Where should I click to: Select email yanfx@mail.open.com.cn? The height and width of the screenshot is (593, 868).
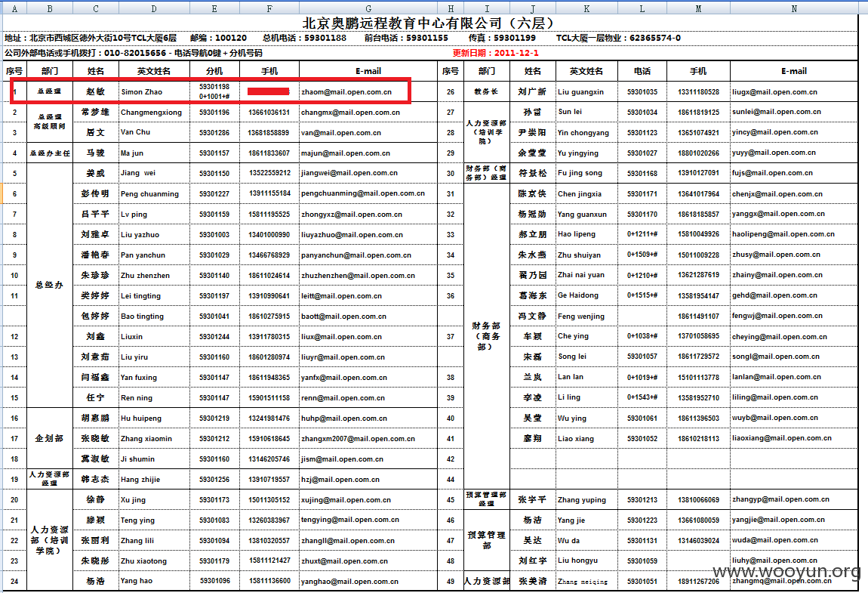[x=343, y=378]
